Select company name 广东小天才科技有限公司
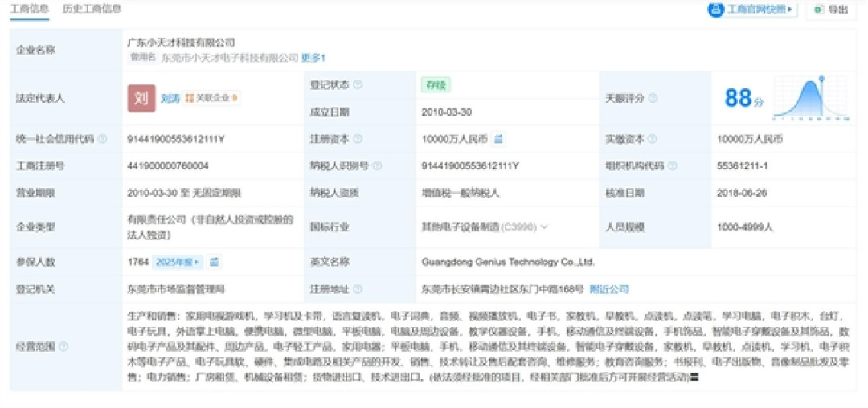 [181, 43]
